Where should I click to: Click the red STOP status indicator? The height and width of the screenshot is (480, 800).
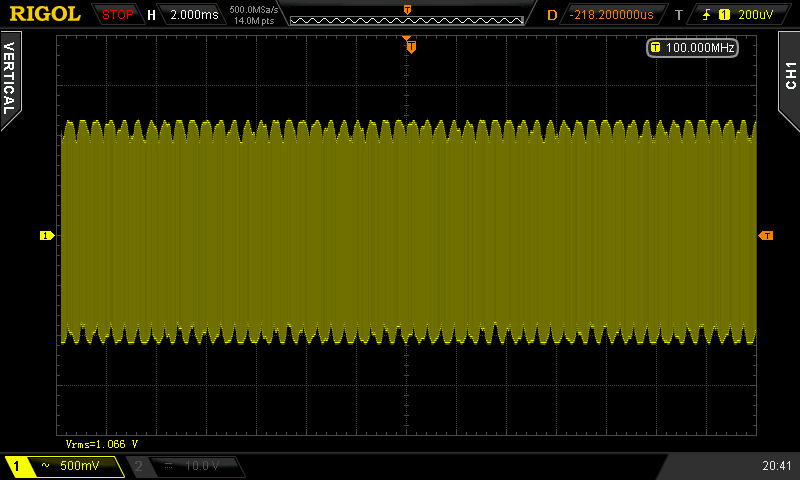point(117,15)
